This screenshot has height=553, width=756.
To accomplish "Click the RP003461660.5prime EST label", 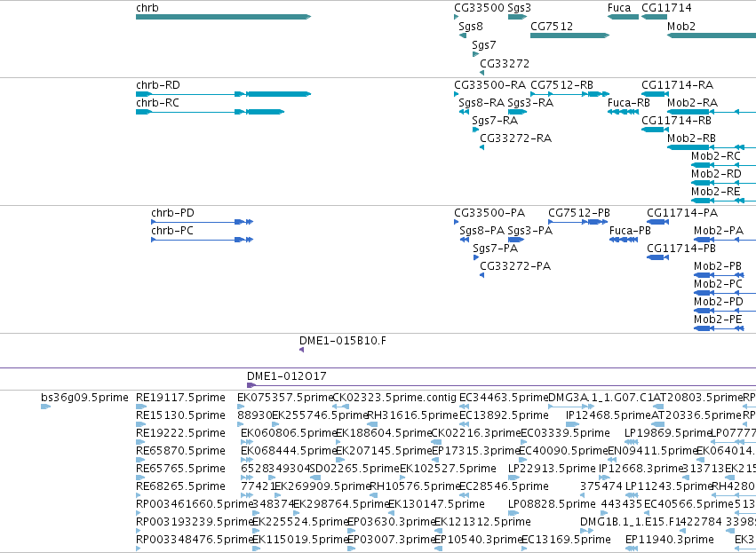I will [x=195, y=505].
